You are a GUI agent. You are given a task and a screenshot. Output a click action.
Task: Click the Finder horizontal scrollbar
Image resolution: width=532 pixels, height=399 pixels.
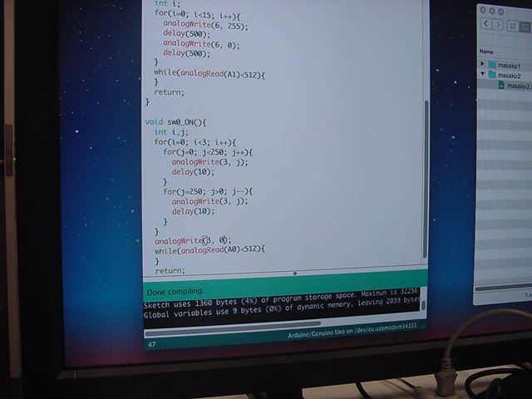503,288
